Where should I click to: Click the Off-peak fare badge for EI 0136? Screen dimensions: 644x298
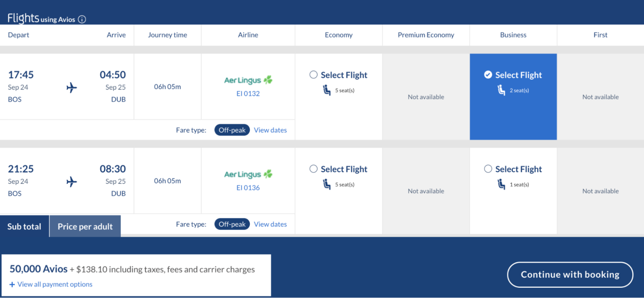coord(232,224)
